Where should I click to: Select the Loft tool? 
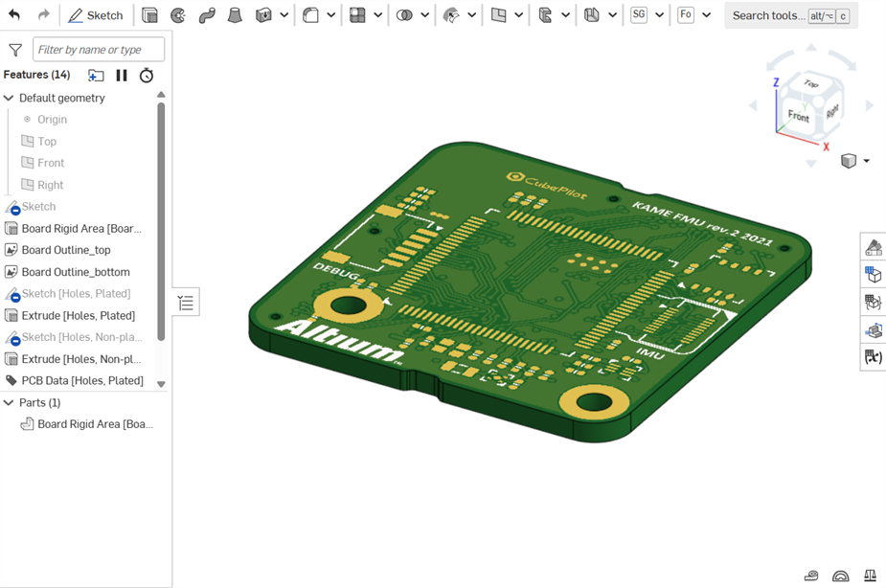235,15
